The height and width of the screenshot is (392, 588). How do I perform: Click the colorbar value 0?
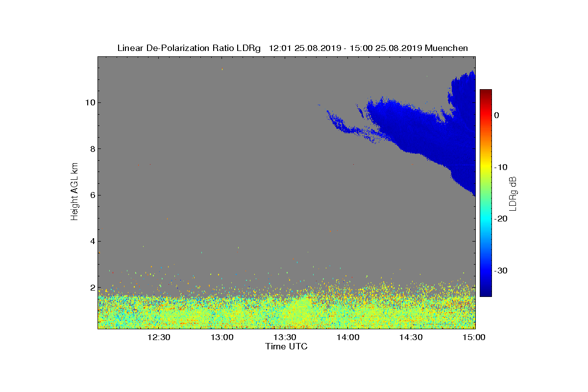pos(497,115)
